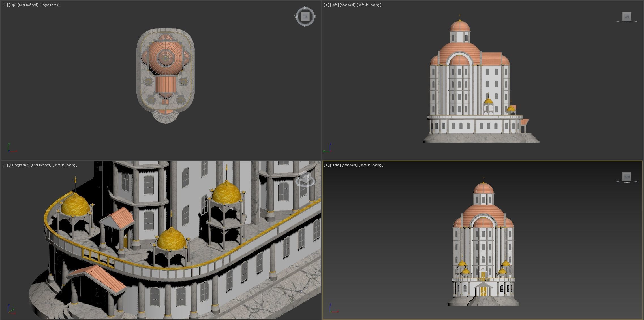This screenshot has height=320, width=644.
Task: Open [Default Shading] menu in the Left viewport
Action: (x=369, y=5)
